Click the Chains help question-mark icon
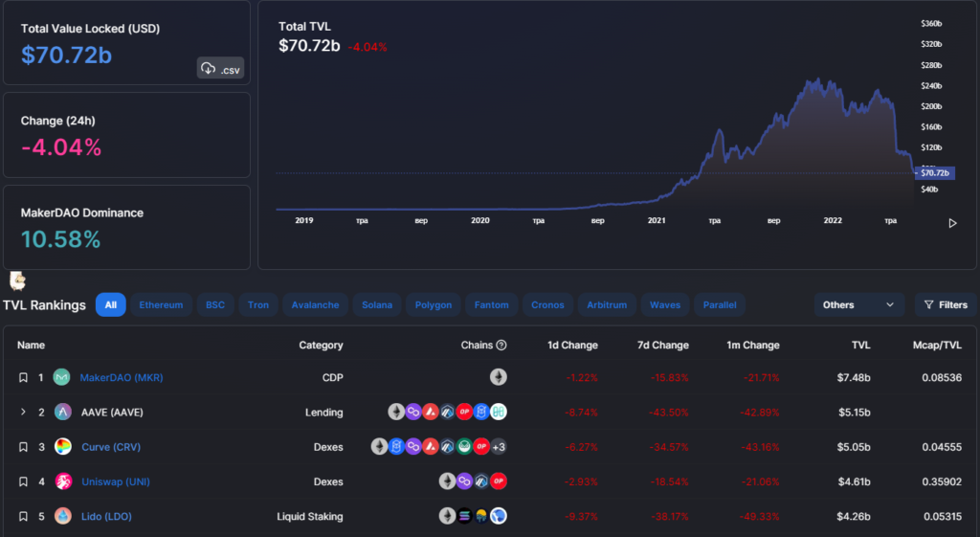The image size is (980, 537). 501,345
